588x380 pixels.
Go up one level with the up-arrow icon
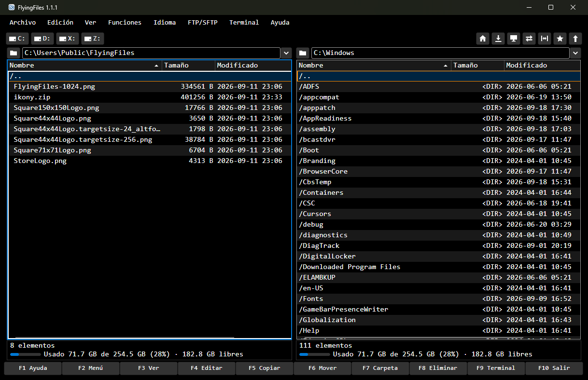point(575,39)
